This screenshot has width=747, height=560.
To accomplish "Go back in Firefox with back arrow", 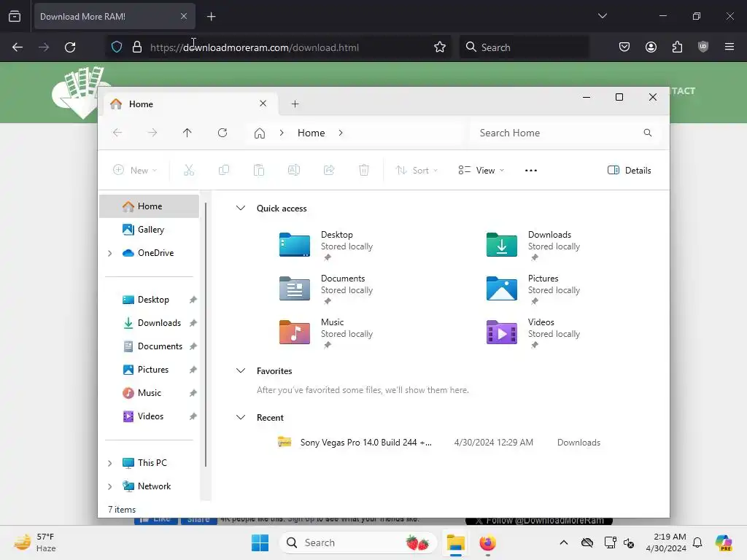I will pos(18,47).
